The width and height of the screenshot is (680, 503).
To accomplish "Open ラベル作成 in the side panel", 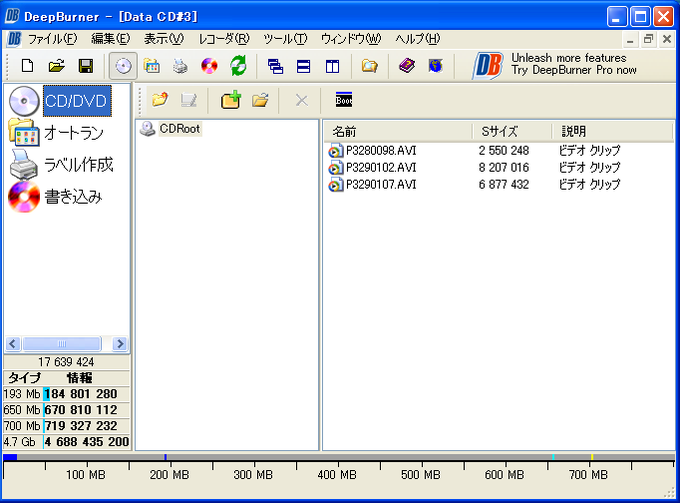I will click(78, 164).
